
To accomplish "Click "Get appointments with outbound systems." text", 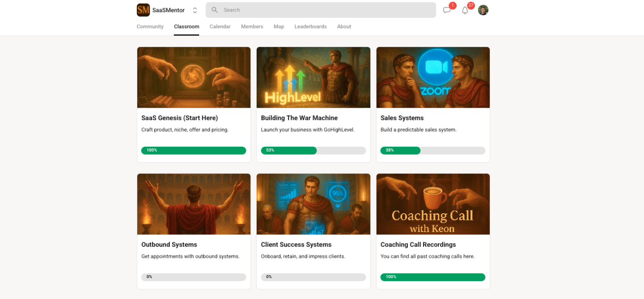I will [191, 257].
